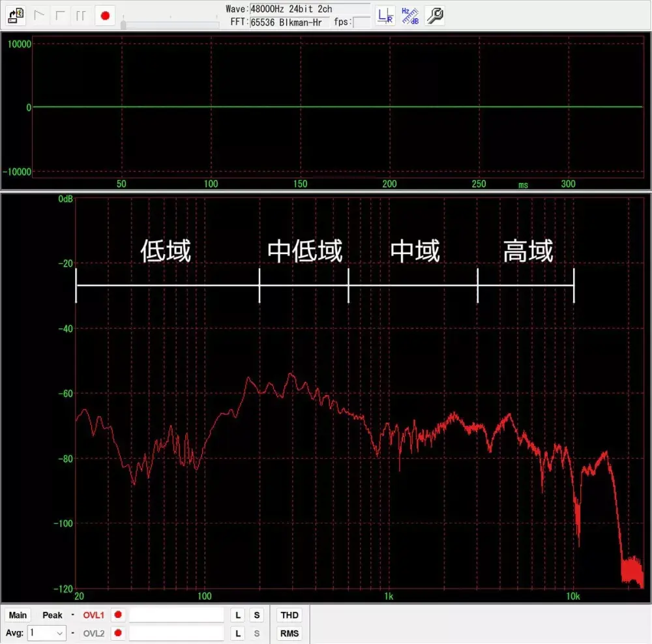Click the 10000 amplitude label on waveform
The height and width of the screenshot is (644, 652).
click(x=19, y=44)
